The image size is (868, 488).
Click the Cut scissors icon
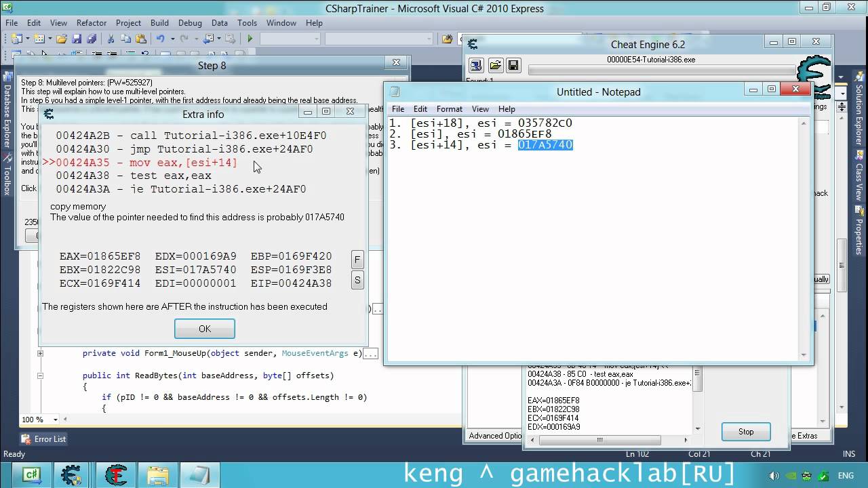(x=111, y=39)
